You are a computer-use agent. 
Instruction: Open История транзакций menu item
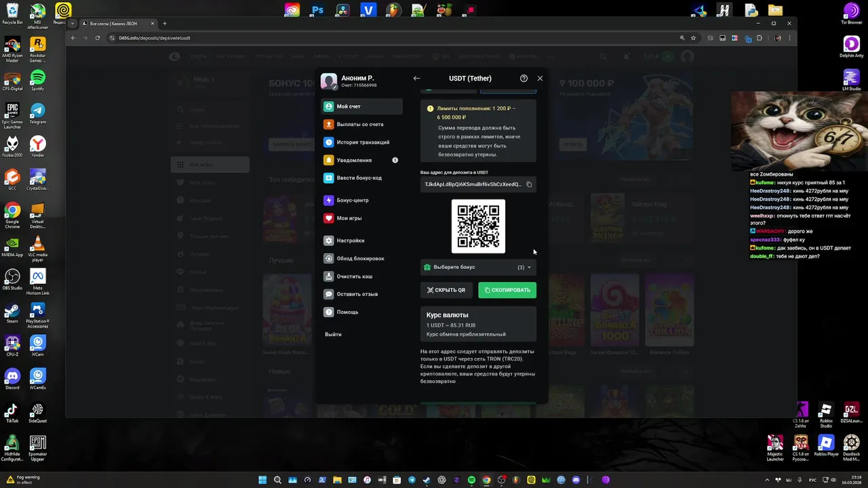[361, 142]
